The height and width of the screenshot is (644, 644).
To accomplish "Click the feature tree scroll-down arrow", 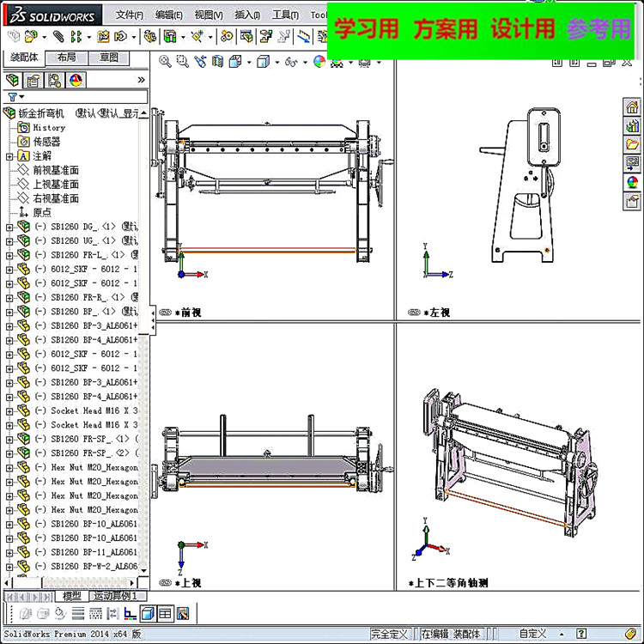I will pos(143,570).
